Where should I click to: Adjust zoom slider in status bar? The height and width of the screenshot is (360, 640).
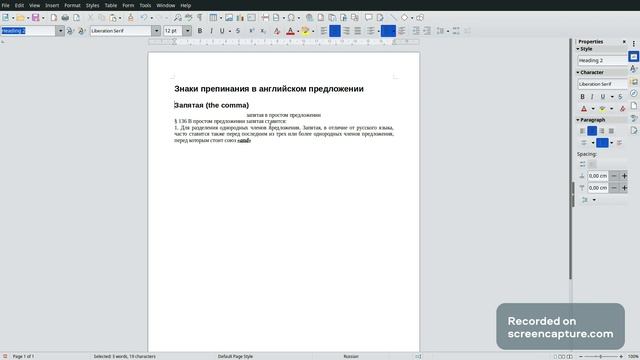(601, 356)
